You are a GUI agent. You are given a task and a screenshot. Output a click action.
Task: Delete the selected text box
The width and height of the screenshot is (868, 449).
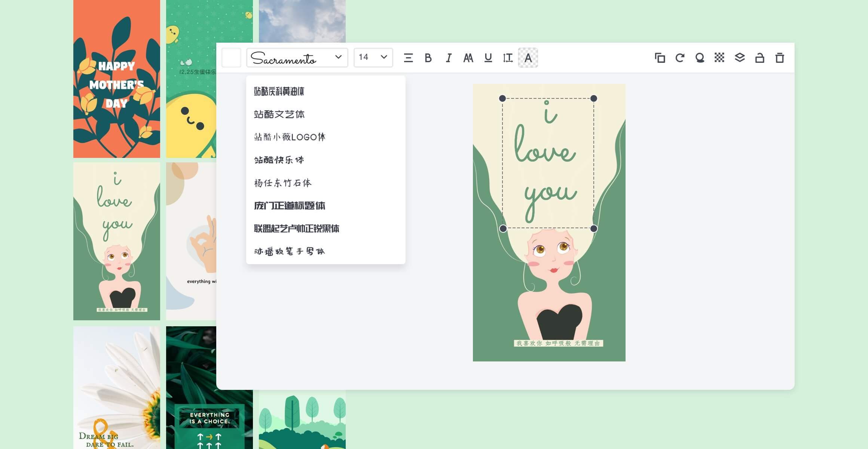click(779, 58)
